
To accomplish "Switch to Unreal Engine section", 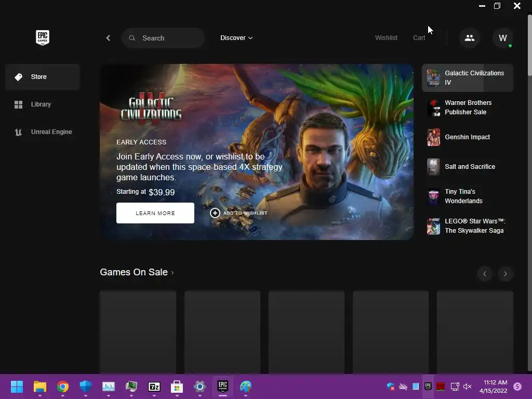I will [x=43, y=132].
